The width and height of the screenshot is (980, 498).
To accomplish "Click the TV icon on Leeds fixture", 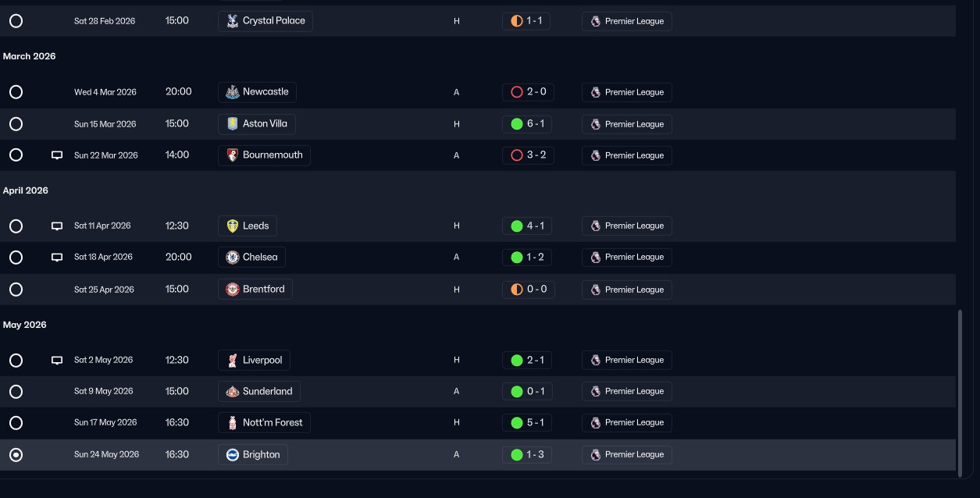I will pos(57,226).
